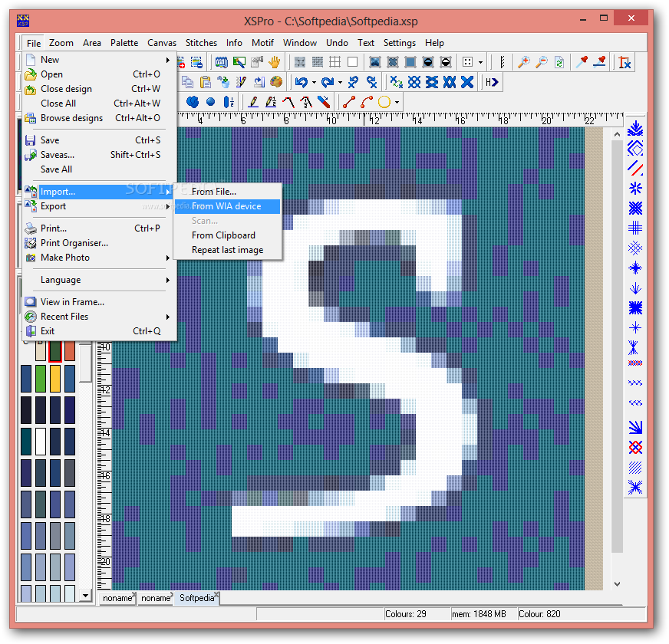Click the refresh page icon
Screen dimensions: 669x644
[x=559, y=62]
